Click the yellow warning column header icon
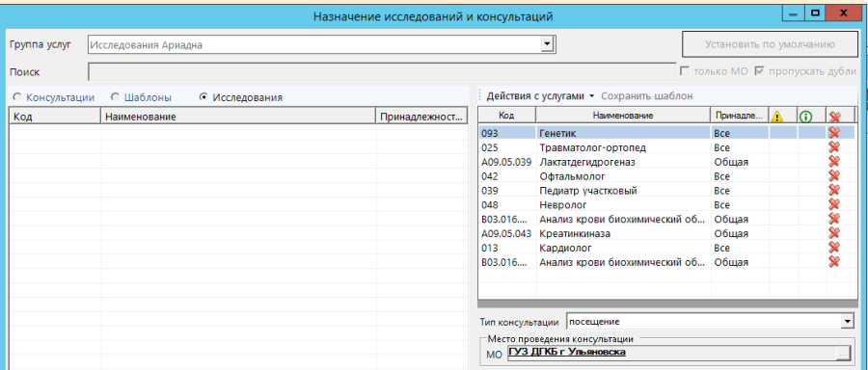This screenshot has height=370, width=868. tap(778, 117)
